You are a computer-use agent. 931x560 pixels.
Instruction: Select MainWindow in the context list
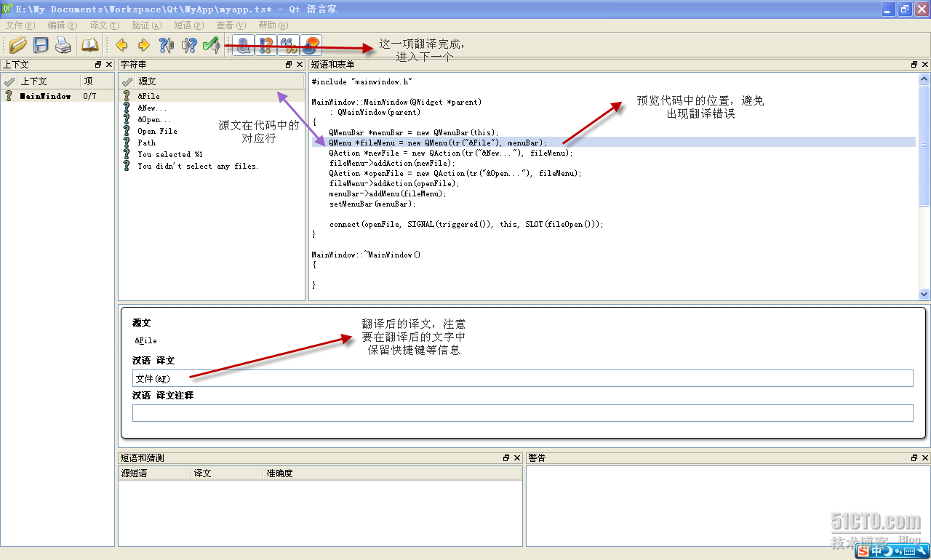coord(57,96)
